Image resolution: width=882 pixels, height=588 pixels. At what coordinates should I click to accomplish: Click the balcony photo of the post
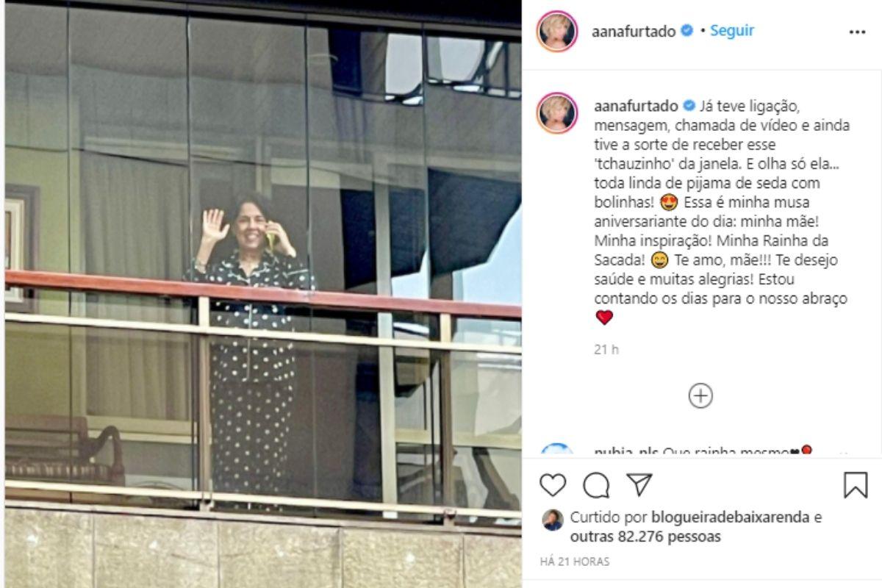tap(263, 294)
